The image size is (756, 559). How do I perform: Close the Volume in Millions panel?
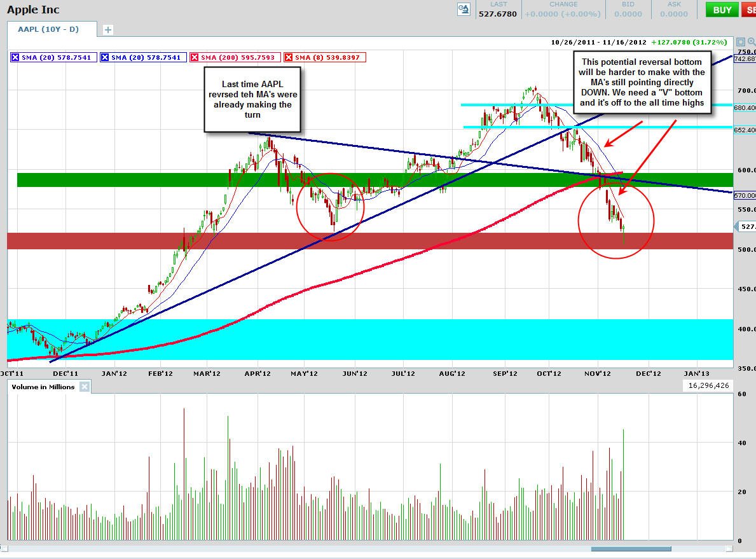coord(85,387)
